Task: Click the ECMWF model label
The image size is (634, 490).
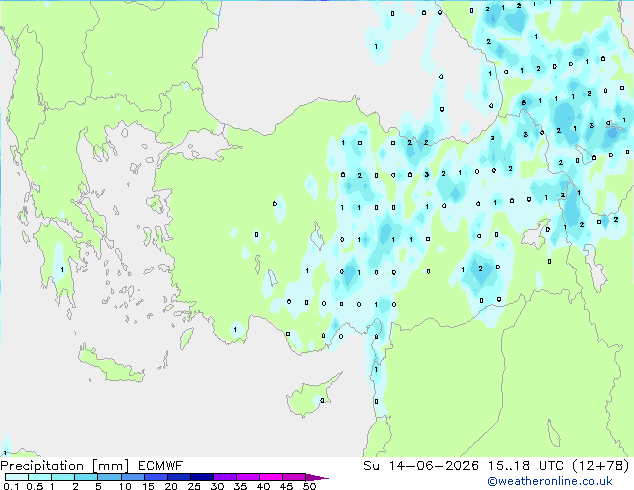Action: click(161, 466)
